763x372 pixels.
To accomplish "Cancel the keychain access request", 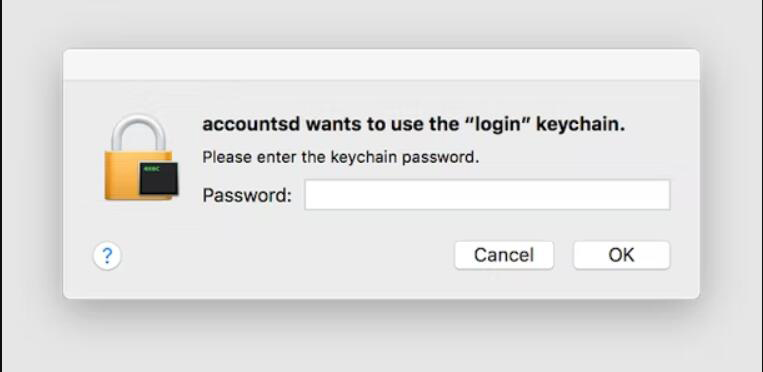I will click(504, 255).
